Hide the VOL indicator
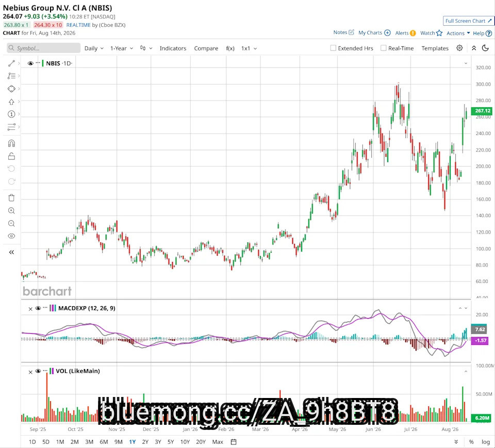495x448 pixels. (38, 371)
